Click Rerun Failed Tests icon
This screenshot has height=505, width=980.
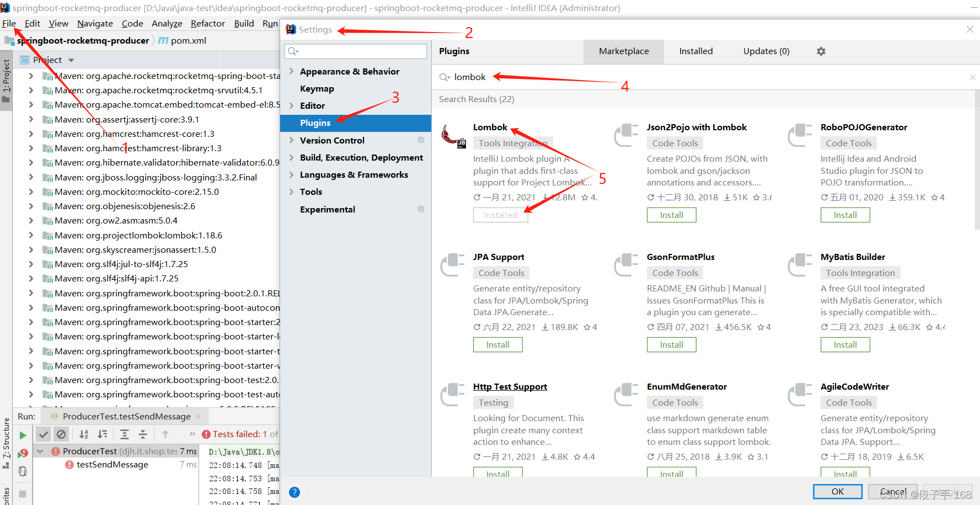23,453
